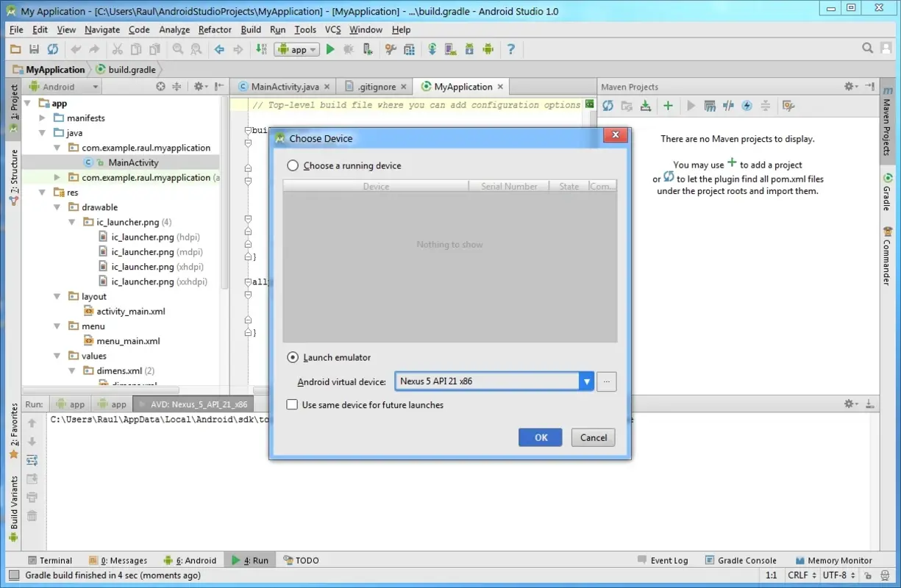Confirm device choice with OK
Viewport: 901px width, 588px height.
point(540,437)
